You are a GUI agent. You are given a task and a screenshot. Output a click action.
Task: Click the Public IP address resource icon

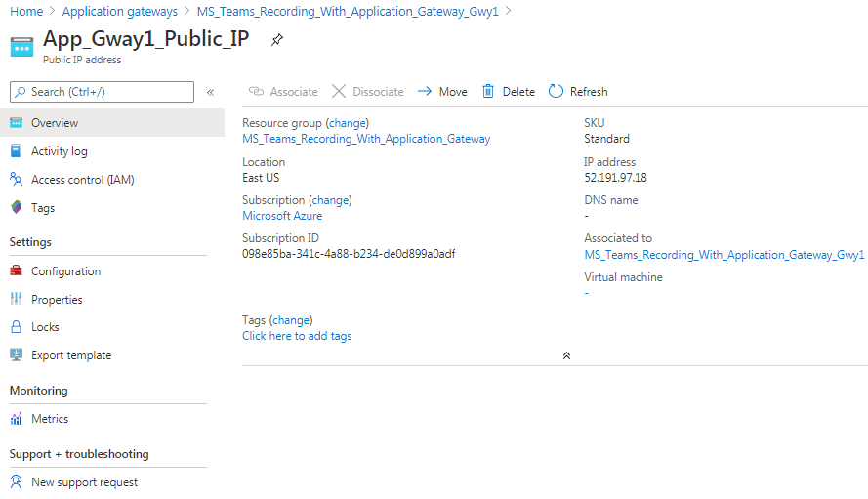21,47
